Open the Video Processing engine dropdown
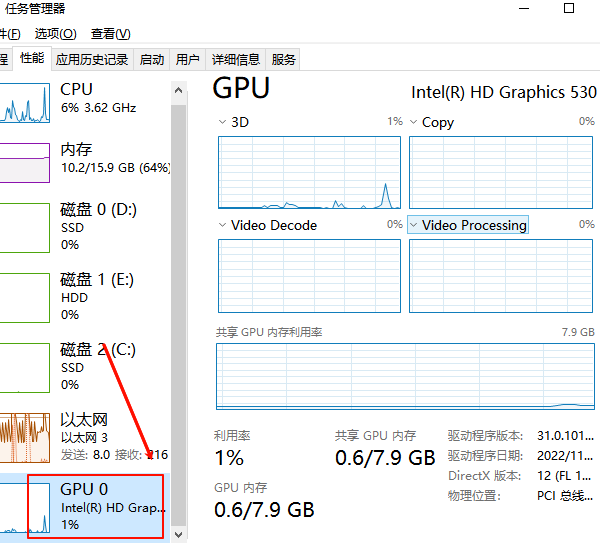 (x=414, y=225)
